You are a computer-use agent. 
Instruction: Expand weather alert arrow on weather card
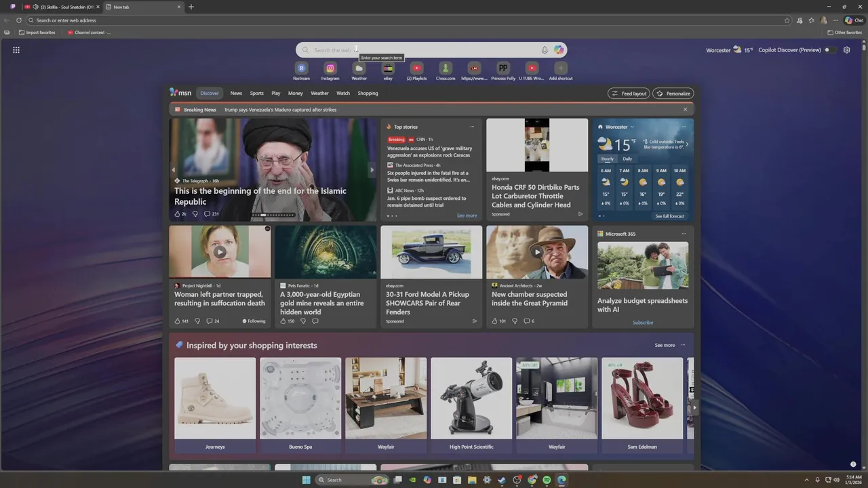point(687,144)
